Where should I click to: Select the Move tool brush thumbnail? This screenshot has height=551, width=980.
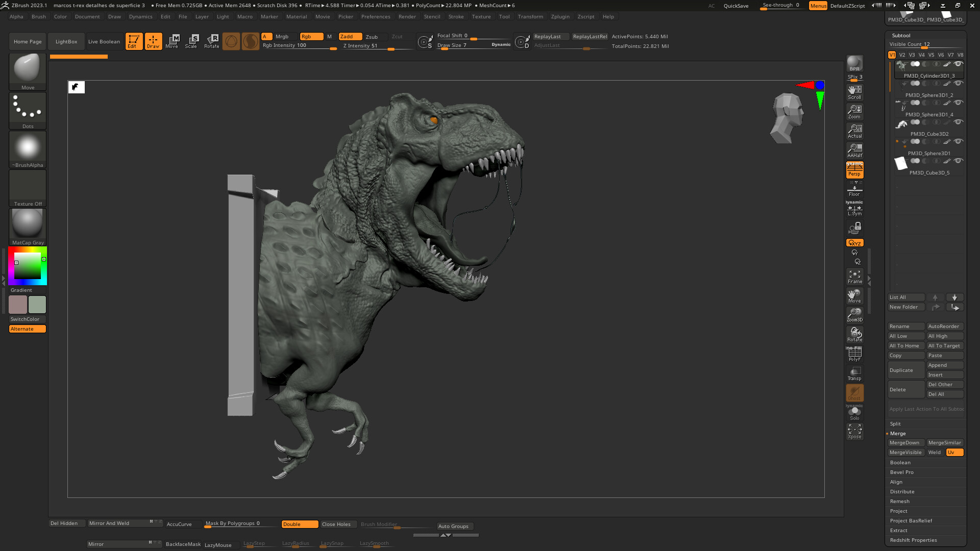point(27,68)
